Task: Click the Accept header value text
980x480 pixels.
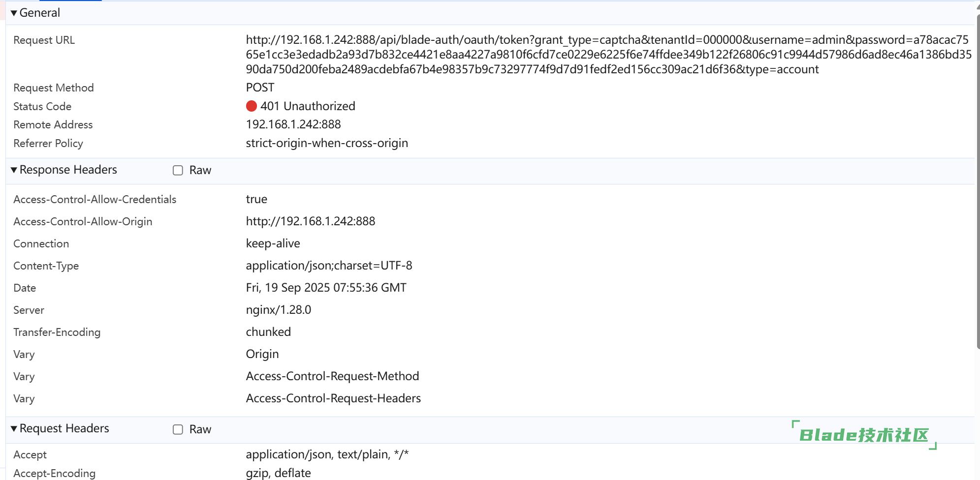Action: pos(327,454)
